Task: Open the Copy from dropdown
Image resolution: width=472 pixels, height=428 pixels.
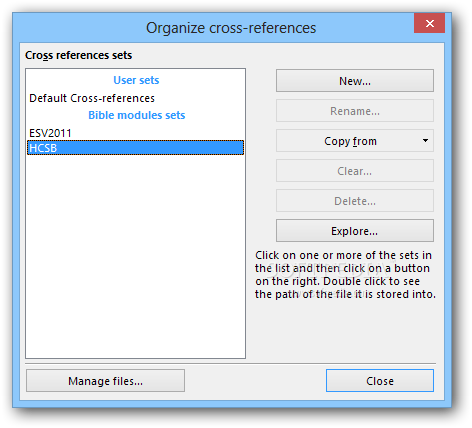Action: click(x=355, y=141)
